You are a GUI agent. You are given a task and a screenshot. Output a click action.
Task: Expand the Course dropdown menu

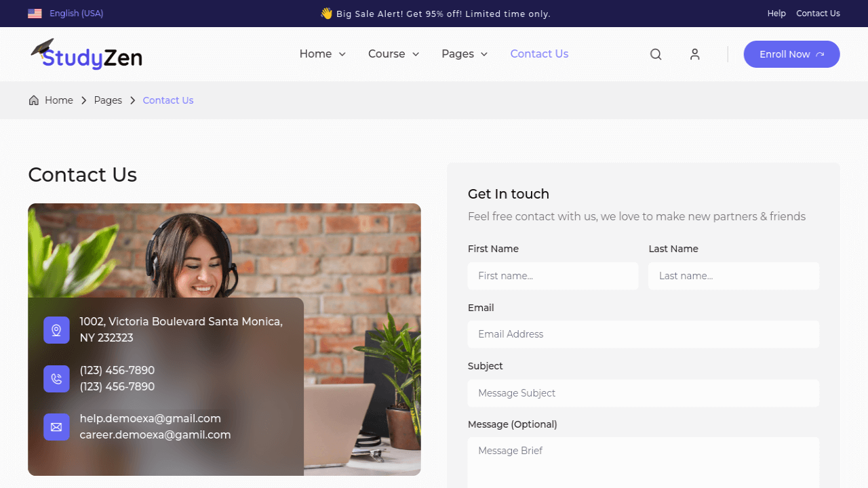pyautogui.click(x=394, y=54)
